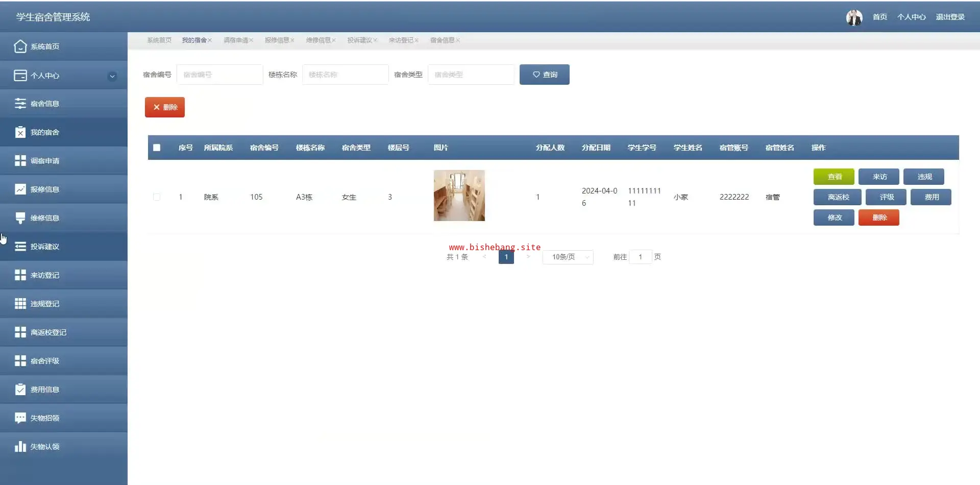Click the 我的宿舍 clipboard icon

(20, 132)
